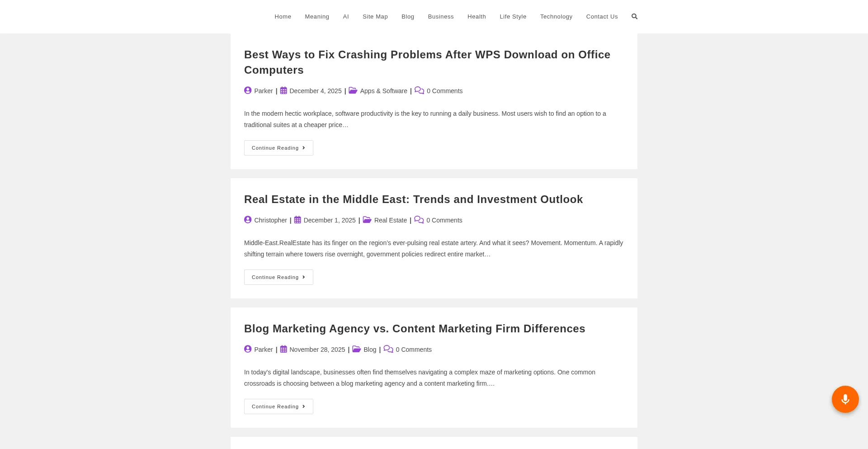Screen dimensions: 868x449
Task: Click comments icon on Blog Marketing post
Action: tap(388, 349)
